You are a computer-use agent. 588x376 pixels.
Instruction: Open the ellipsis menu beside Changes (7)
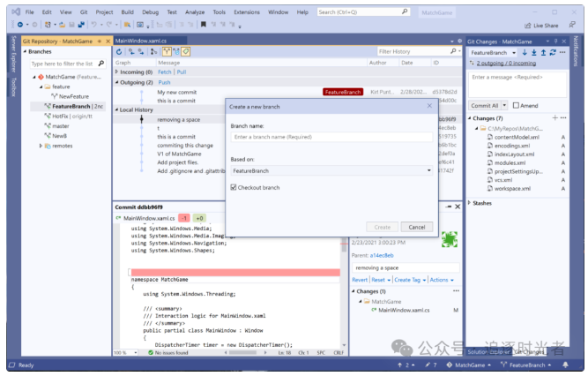tap(563, 118)
